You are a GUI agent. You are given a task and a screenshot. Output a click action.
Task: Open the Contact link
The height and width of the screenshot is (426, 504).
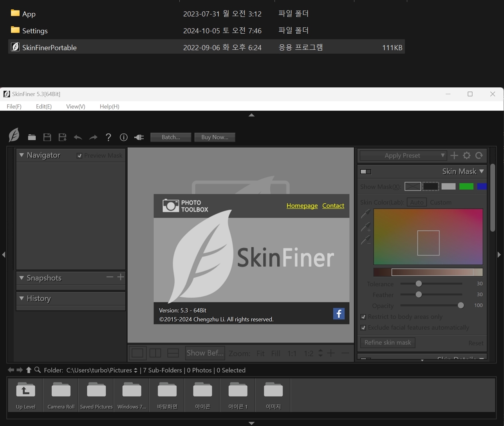coord(333,206)
